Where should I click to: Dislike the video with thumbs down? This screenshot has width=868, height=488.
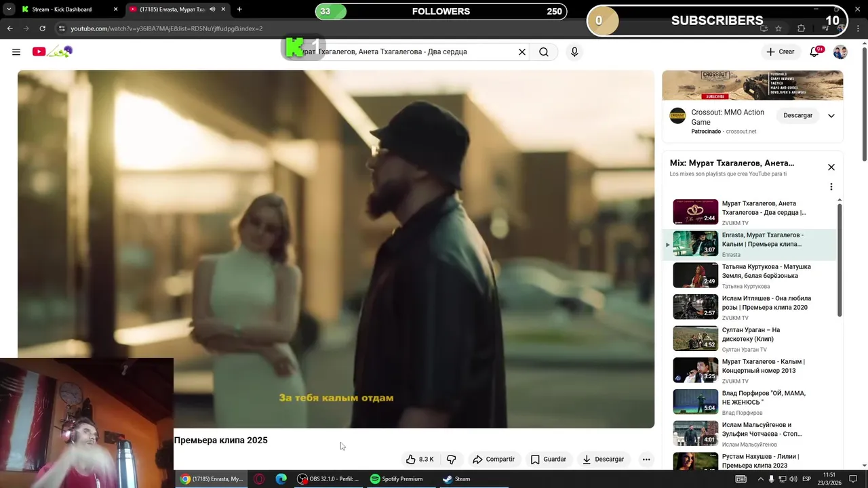[x=452, y=459]
